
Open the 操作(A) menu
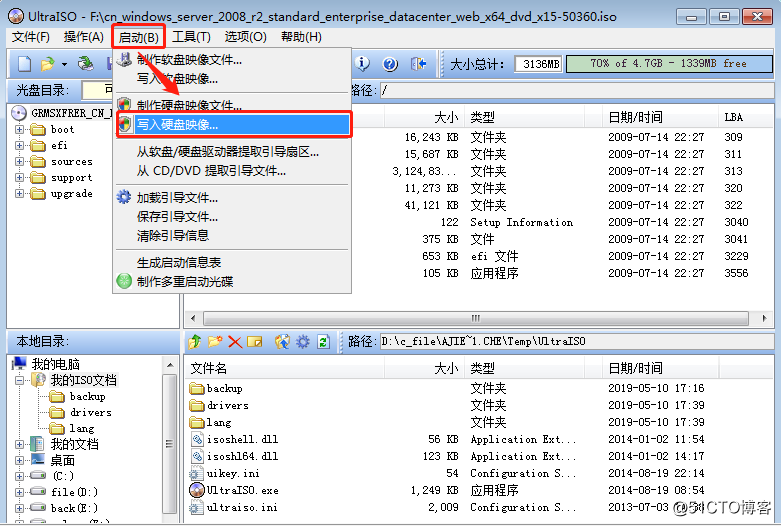(84, 37)
